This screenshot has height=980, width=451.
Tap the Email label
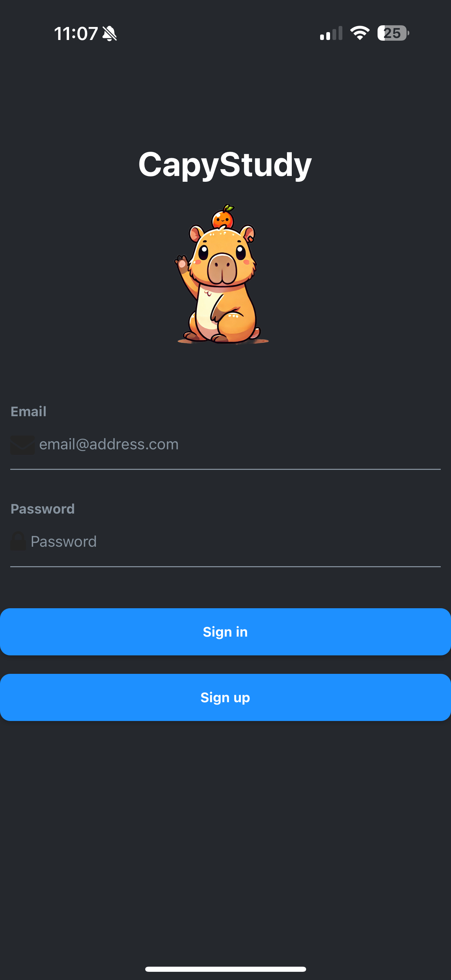coord(28,411)
